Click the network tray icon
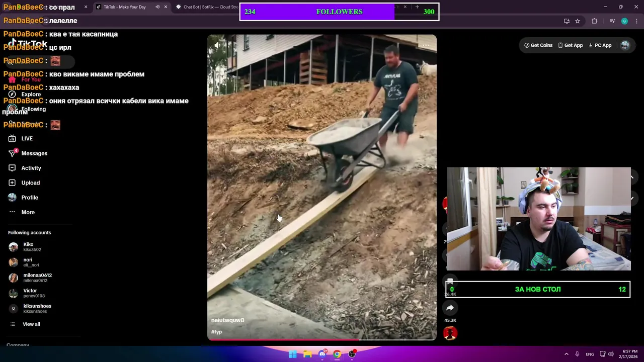This screenshot has height=362, width=644. (x=603, y=354)
